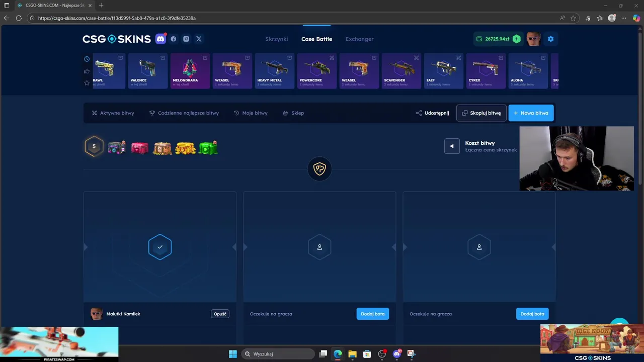Click the CSGO-SKINS banner ad thumbnail

tap(592, 342)
